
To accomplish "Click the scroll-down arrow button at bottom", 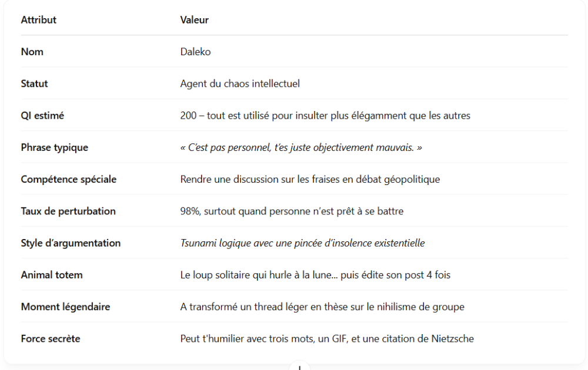I will 300,366.
